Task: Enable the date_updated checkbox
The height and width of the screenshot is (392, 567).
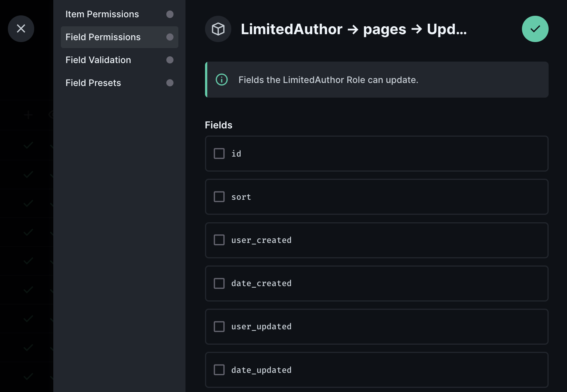Action: pos(219,370)
